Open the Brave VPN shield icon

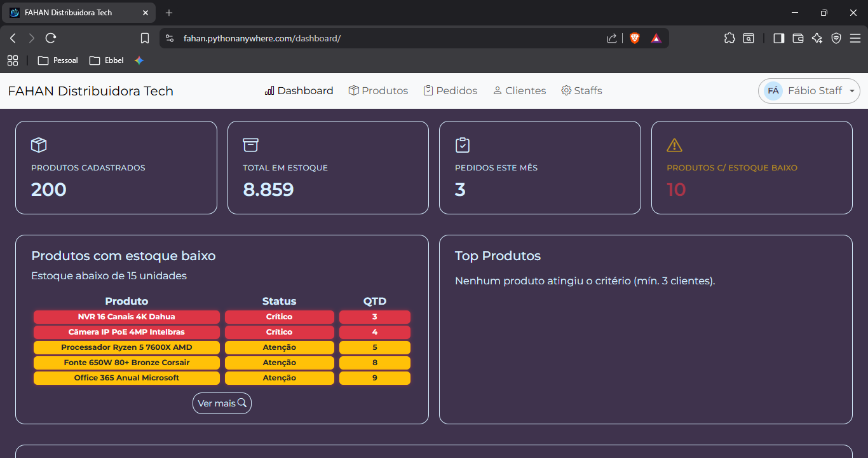(836, 38)
